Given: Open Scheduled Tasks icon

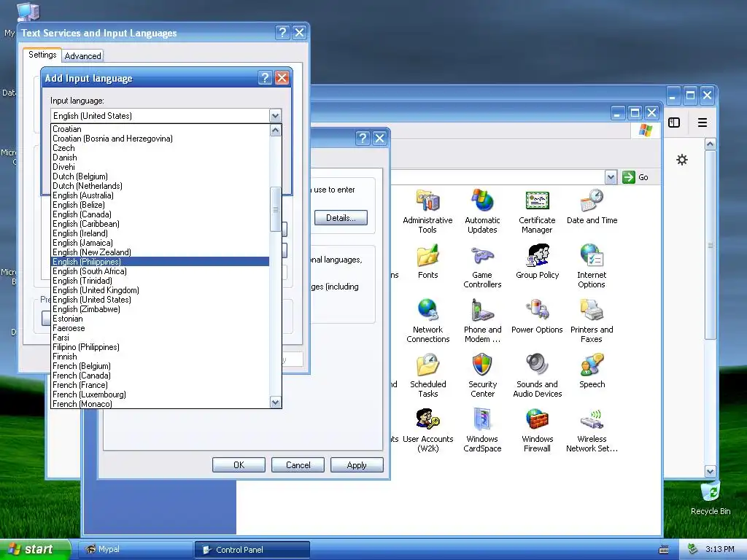Looking at the screenshot, I should pyautogui.click(x=427, y=376).
